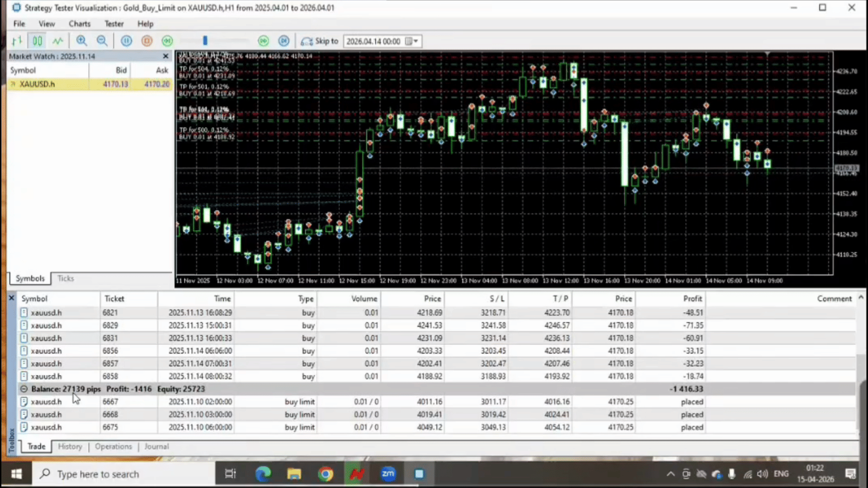This screenshot has width=868, height=488.
Task: Click the icon of order 6668 row
Action: [24, 414]
